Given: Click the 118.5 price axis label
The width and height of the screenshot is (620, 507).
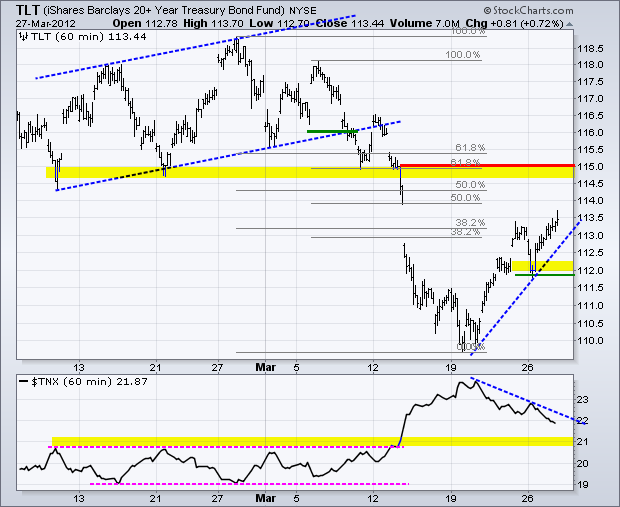Looking at the screenshot, I should (x=590, y=49).
